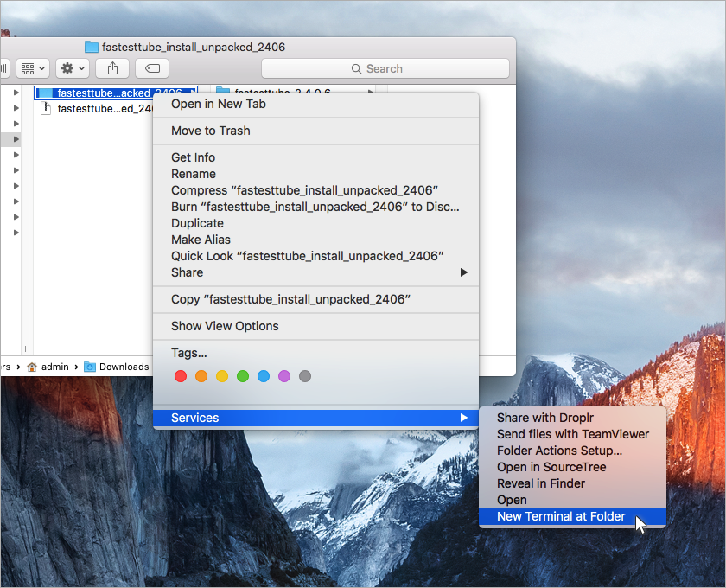Choose Share with Droplr service

573,418
